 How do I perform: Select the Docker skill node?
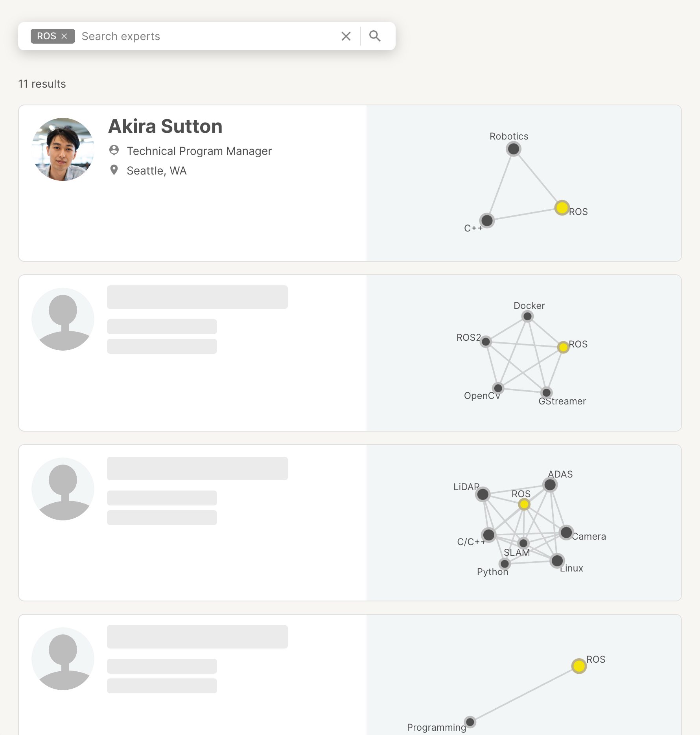pyautogui.click(x=527, y=316)
